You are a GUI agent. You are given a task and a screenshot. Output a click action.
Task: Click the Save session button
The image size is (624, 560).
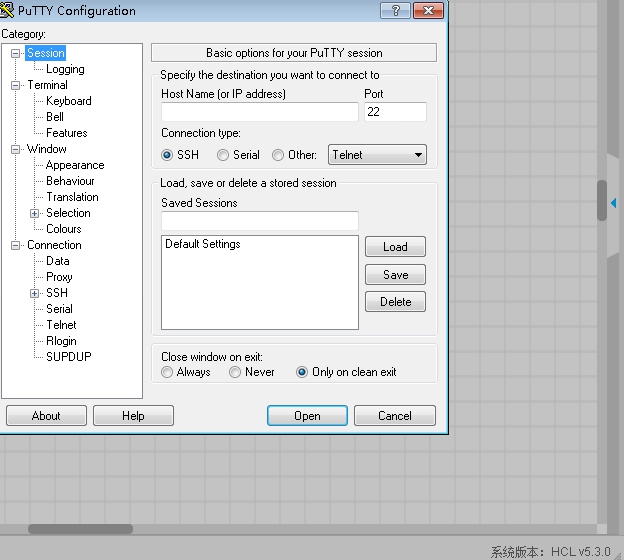(395, 275)
